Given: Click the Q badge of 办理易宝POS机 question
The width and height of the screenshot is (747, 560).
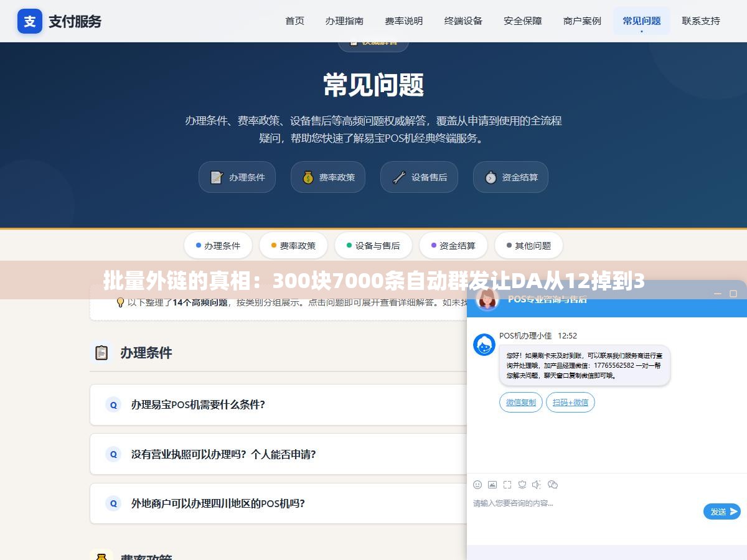Looking at the screenshot, I should coord(113,404).
